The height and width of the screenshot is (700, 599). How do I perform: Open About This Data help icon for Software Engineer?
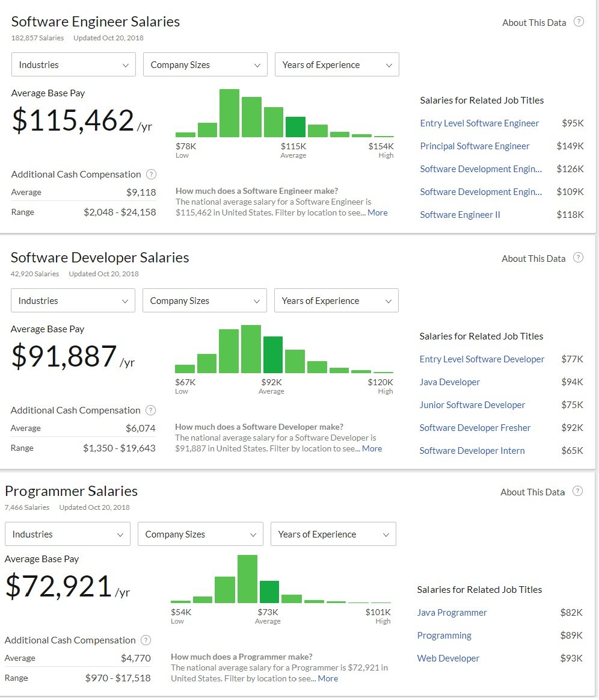[579, 21]
